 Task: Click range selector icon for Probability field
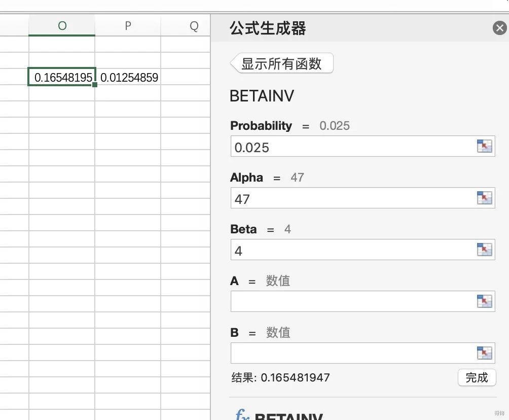(x=484, y=147)
